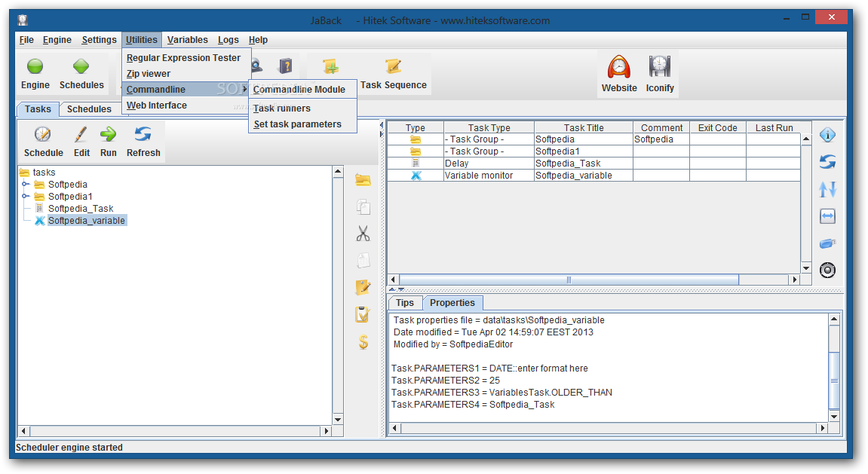
Task: Expand the Softpedia1 tree node
Action: coord(26,197)
